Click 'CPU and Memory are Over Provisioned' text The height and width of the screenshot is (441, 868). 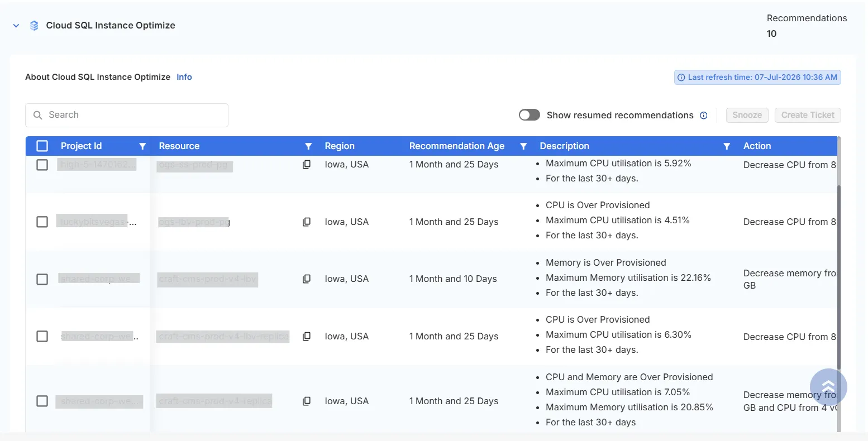(629, 377)
